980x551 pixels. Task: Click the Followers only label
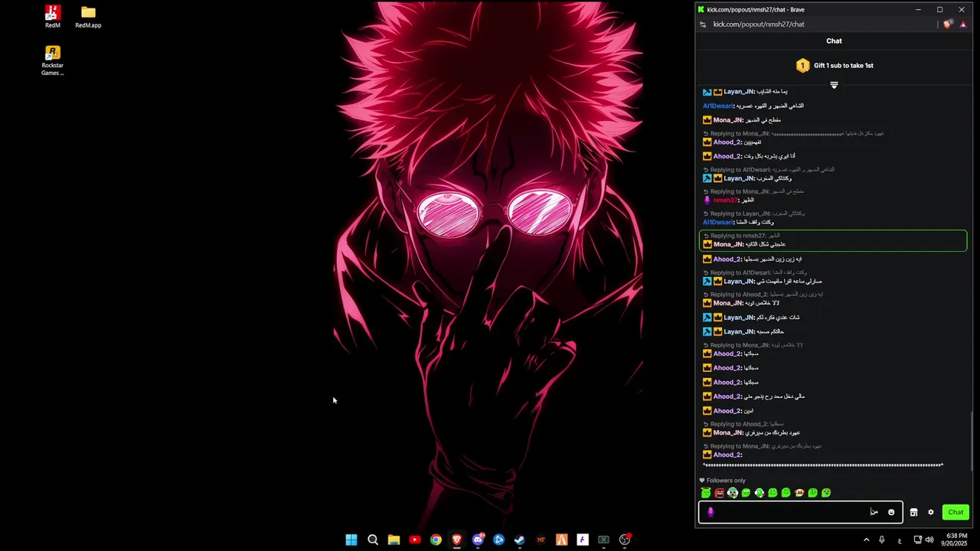(726, 481)
